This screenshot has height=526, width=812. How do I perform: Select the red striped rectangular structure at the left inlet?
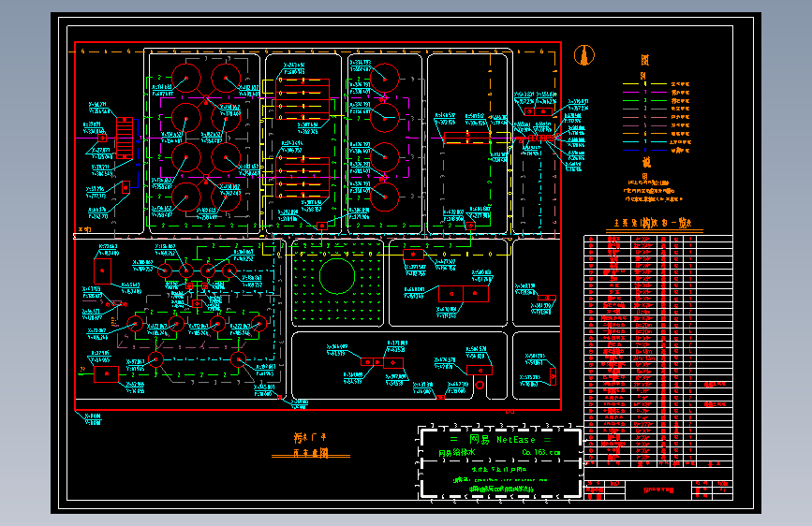125,138
